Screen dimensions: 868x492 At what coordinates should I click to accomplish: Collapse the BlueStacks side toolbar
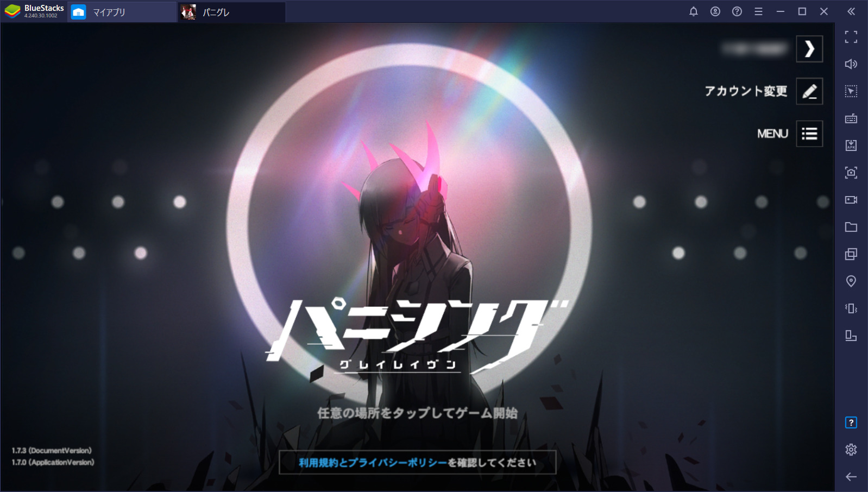pos(851,11)
